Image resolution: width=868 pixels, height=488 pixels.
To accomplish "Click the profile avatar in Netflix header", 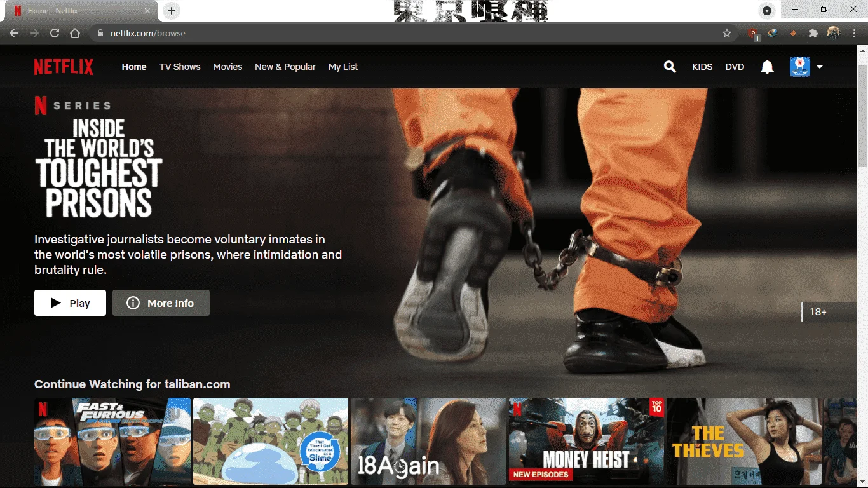I will point(800,67).
